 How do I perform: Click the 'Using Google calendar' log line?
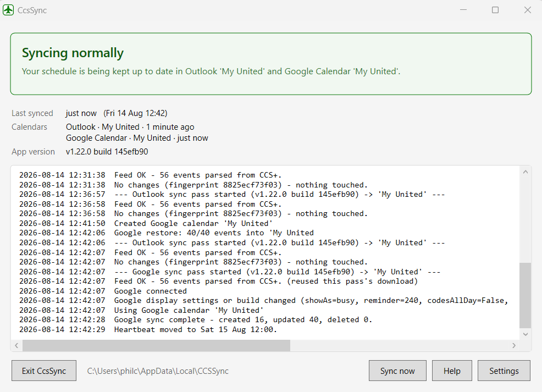(141, 311)
